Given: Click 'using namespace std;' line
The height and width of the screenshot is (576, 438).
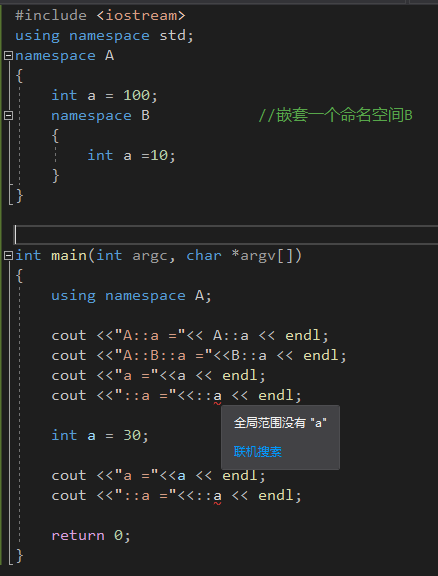Looking at the screenshot, I should (104, 36).
